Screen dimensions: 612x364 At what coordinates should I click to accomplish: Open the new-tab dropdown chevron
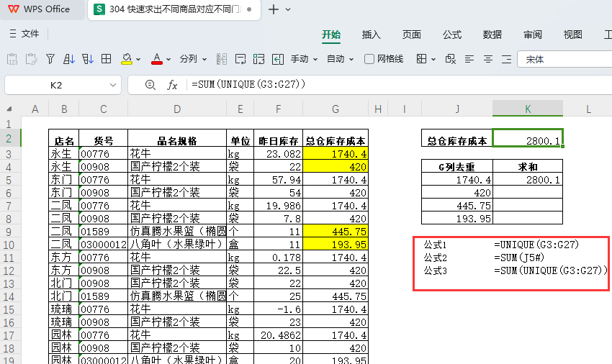[x=288, y=9]
